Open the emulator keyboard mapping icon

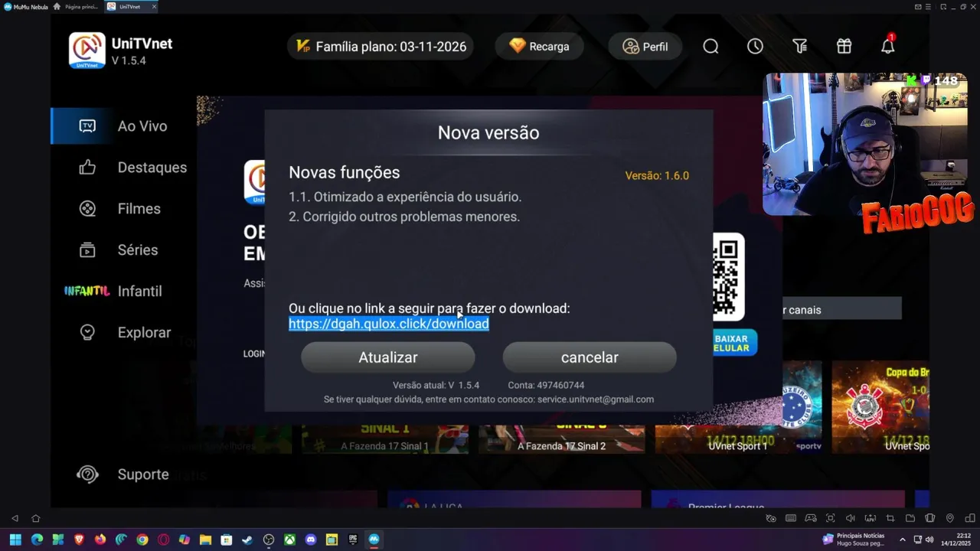point(791,518)
